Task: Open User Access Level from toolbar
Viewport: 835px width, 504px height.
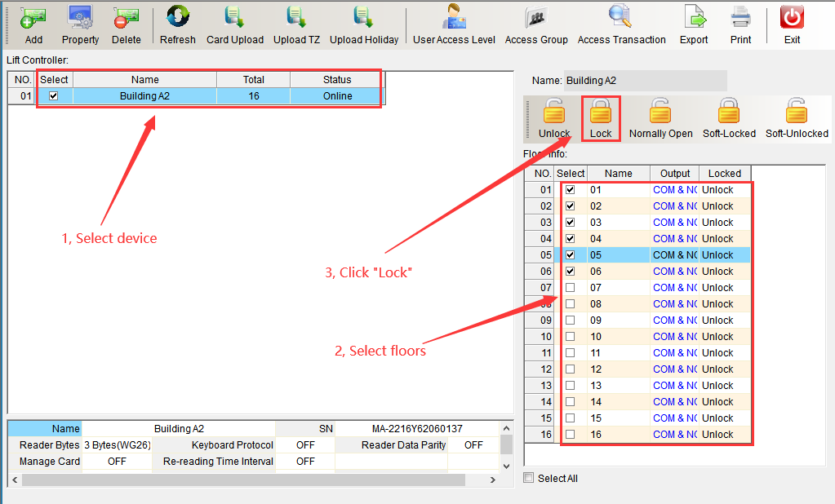Action: tap(455, 18)
